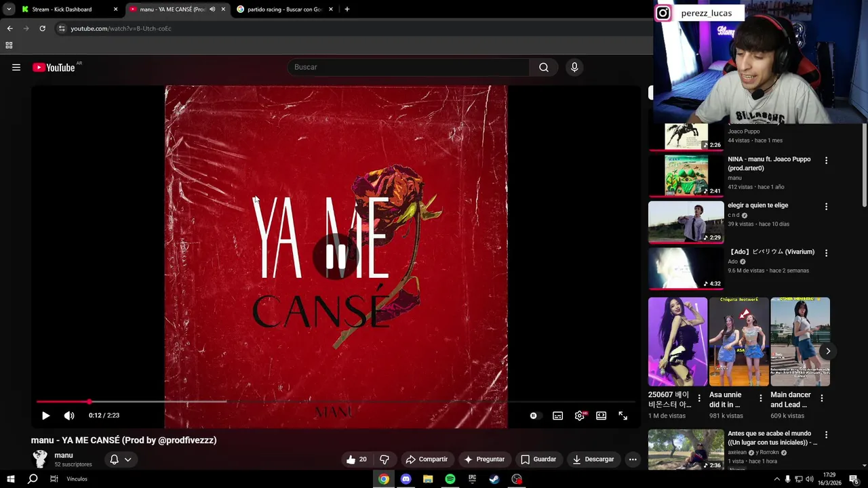Open the YouTube hamburger guide menu
868x488 pixels.
click(16, 67)
